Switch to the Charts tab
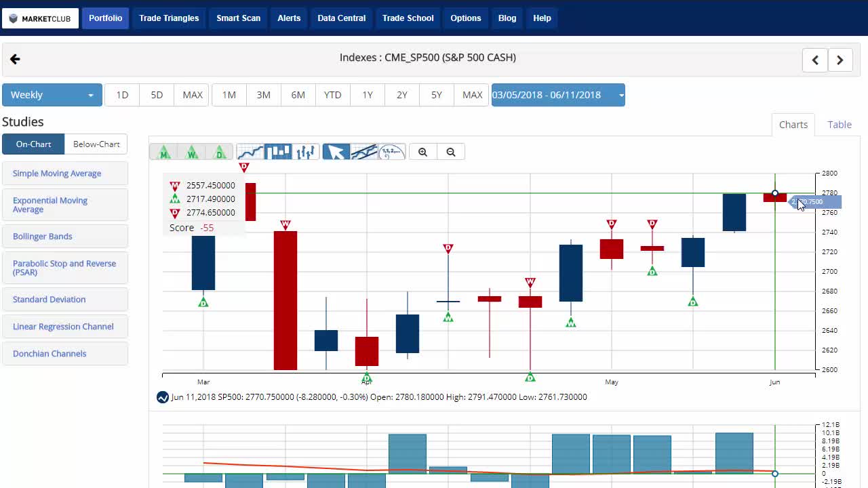Viewport: 868px width, 488px height. (793, 125)
